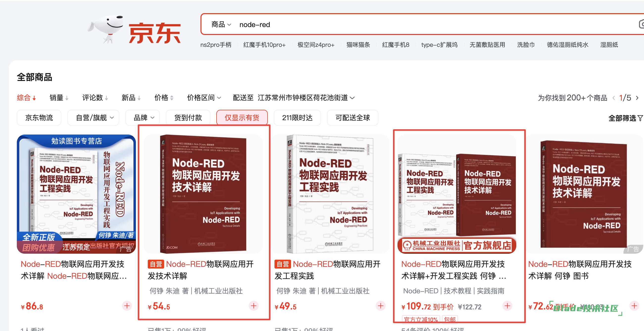644x331 pixels.
Task: Toggle 京东物流 filter
Action: tap(39, 118)
